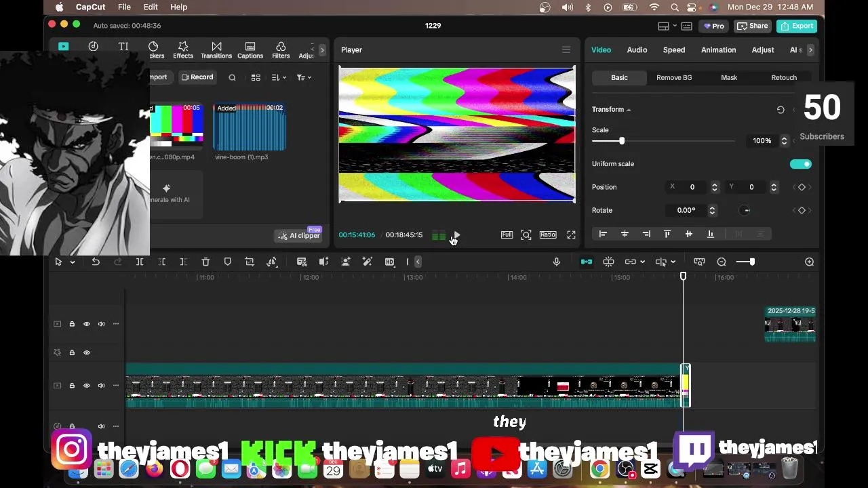
Task: Open the sort media dropdown
Action: 279,78
